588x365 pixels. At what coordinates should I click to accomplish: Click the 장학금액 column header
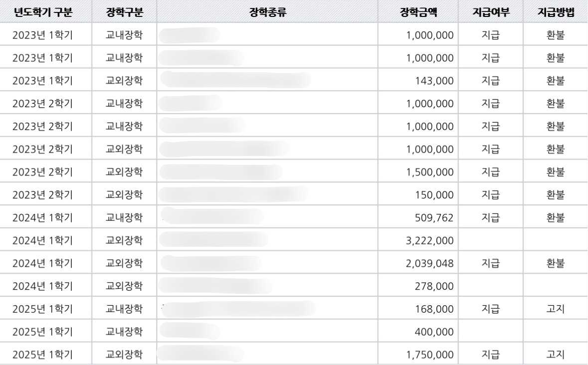[418, 11]
